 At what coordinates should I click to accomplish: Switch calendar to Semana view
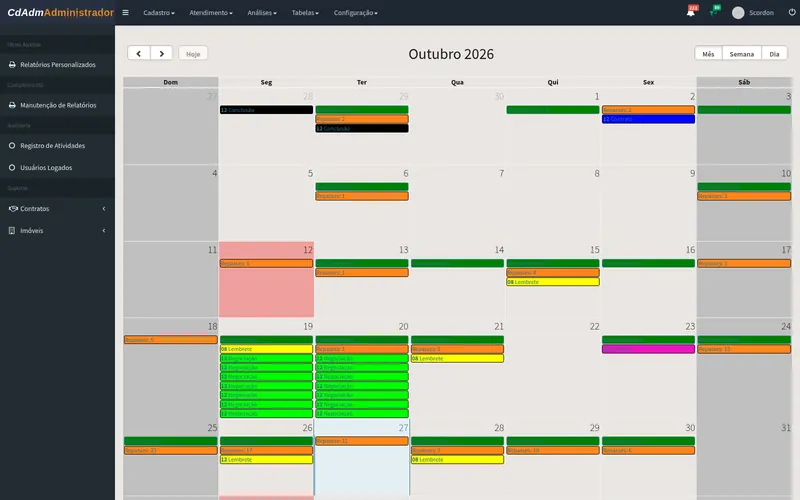click(741, 54)
